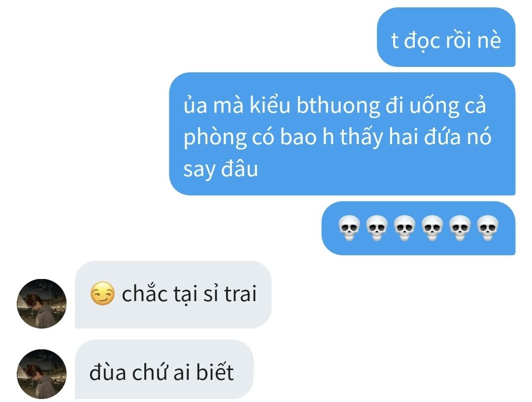Click the skull emoji message bubble
The width and height of the screenshot is (532, 402).
click(419, 228)
